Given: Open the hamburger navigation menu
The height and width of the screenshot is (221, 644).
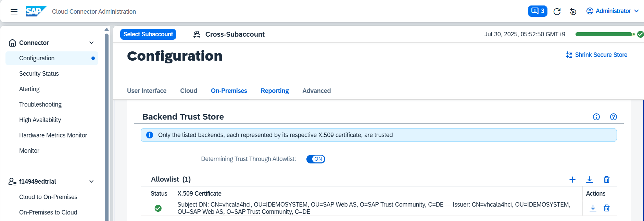Looking at the screenshot, I should 14,12.
